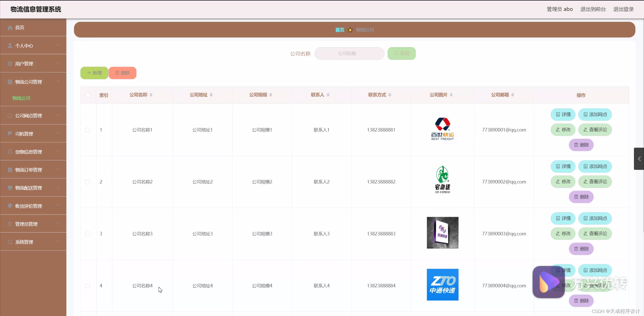Viewport: 644px width, 316px height.
Task: Check the row 1 checkbox
Action: (88, 130)
